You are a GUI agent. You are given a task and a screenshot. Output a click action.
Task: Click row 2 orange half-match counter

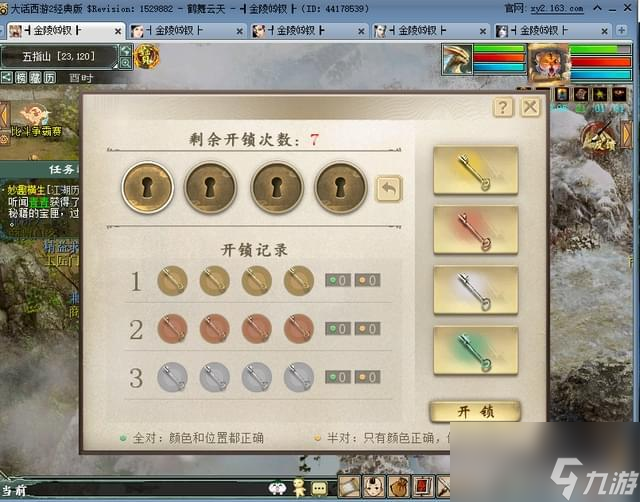coord(367,329)
